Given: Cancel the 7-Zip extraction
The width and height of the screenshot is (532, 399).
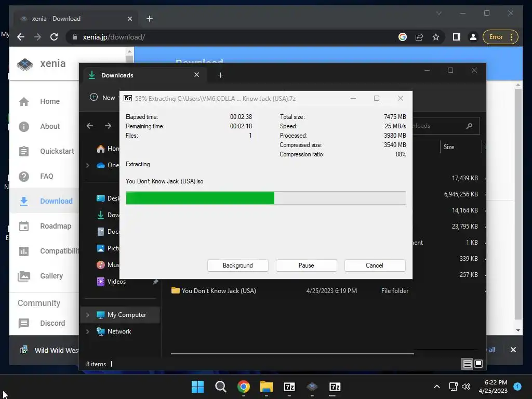Looking at the screenshot, I should point(375,265).
